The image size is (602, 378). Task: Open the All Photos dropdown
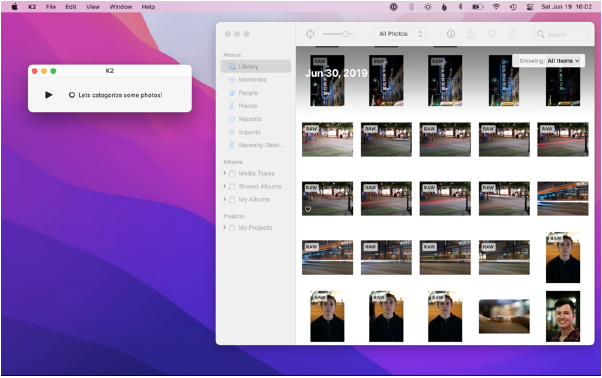coord(400,34)
